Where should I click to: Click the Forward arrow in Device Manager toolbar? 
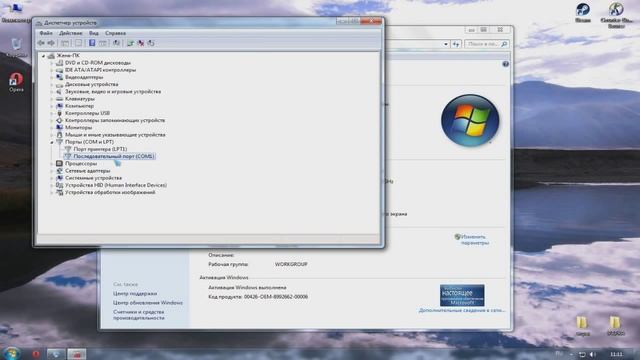[51, 43]
